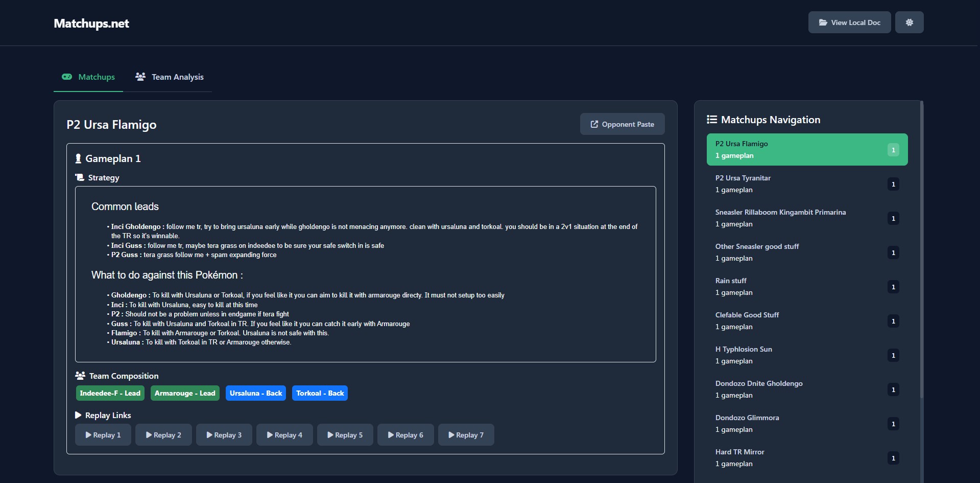Click the scroll icon beside Strategy
Screen dimensions: 980x483
(80, 177)
